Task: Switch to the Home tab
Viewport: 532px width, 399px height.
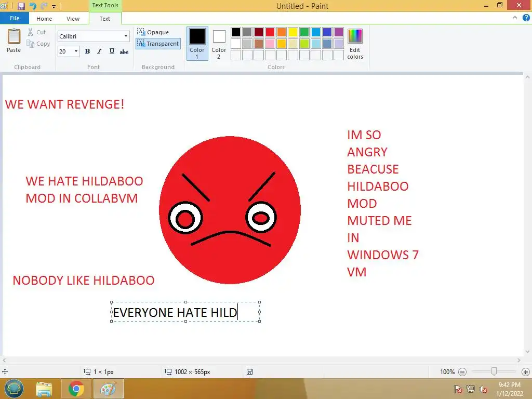Action: [x=44, y=19]
